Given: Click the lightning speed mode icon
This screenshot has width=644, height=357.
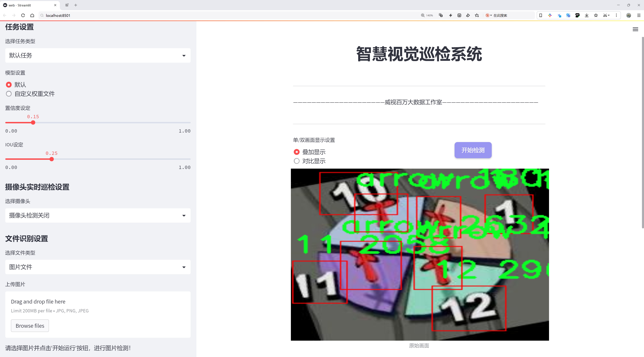Looking at the screenshot, I should [450, 15].
